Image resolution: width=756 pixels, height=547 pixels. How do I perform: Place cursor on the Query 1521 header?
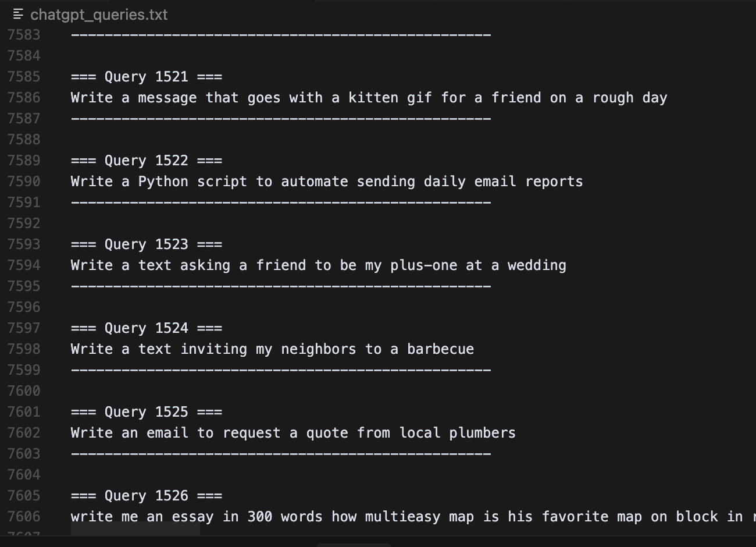coord(147,77)
